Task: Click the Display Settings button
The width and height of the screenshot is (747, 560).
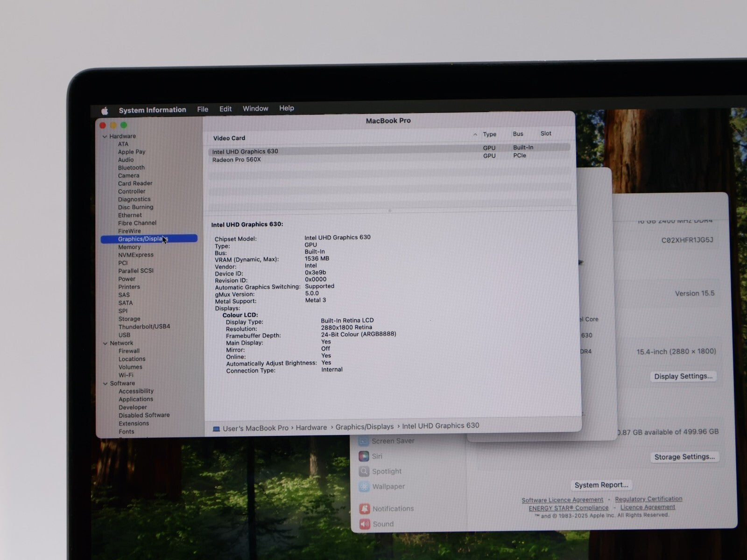Action: click(683, 377)
